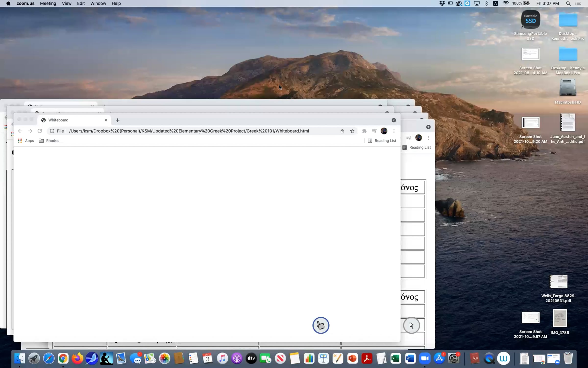Select IMG_4785 file on desktop
Viewport: 588px width, 368px height.
point(560,322)
